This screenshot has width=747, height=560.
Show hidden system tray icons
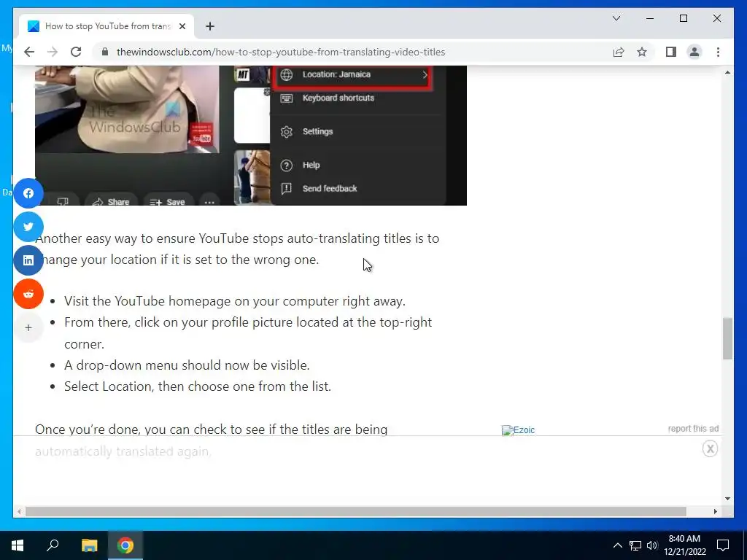[617, 545]
